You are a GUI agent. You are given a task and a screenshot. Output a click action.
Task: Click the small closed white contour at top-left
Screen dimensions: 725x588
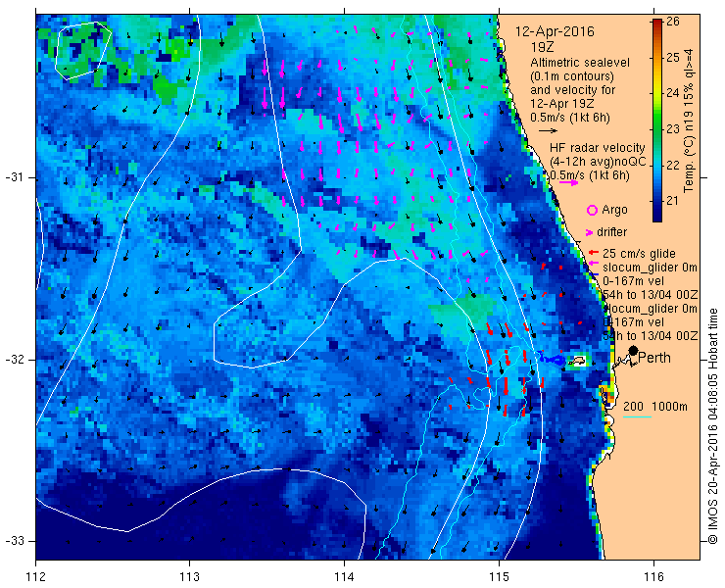(82, 51)
